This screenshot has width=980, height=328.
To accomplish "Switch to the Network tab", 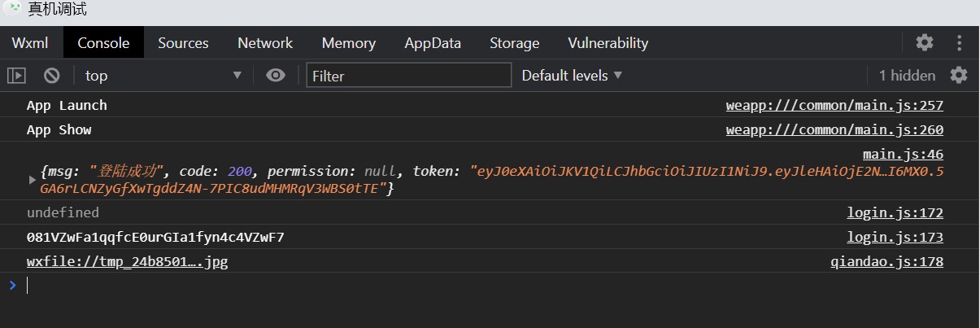I will (x=265, y=43).
